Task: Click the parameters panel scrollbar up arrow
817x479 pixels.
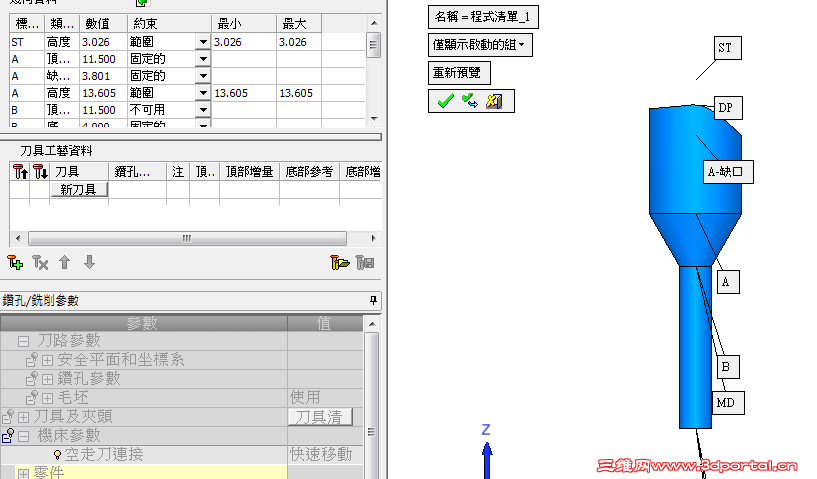Action: pyautogui.click(x=372, y=324)
